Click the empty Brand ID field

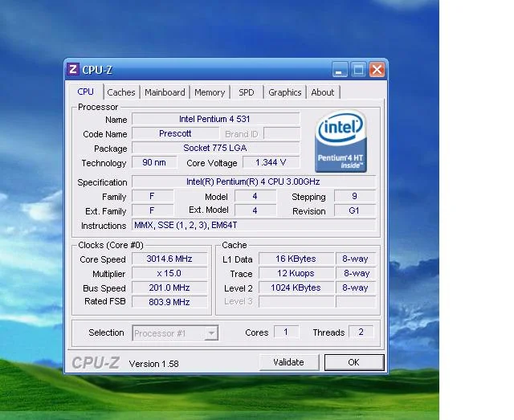(282, 133)
